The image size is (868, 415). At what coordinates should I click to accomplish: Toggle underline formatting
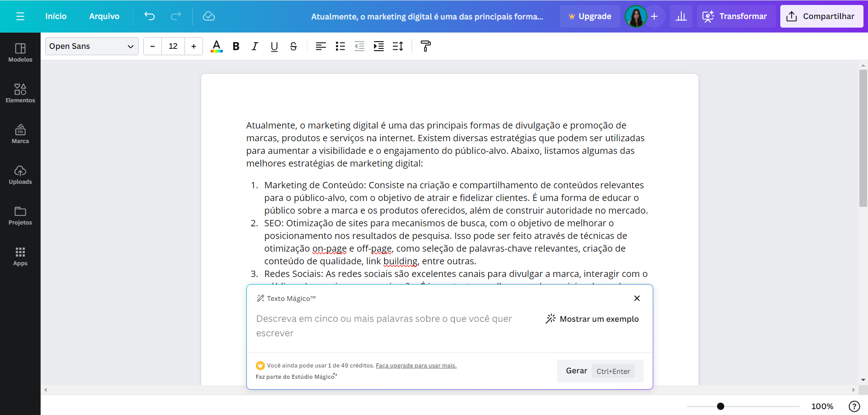tap(274, 46)
